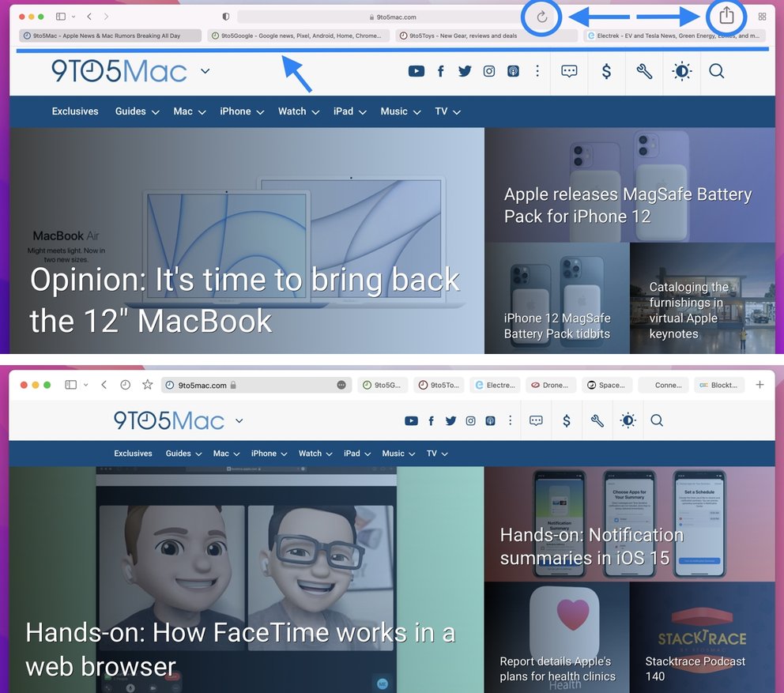Toggle dark mode on 9to5Mac in the upper window
This screenshot has width=784, height=693.
[681, 71]
